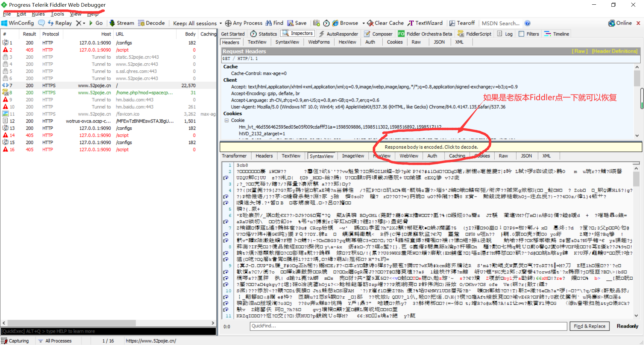
Task: Click the Go resume button
Action: pos(96,23)
